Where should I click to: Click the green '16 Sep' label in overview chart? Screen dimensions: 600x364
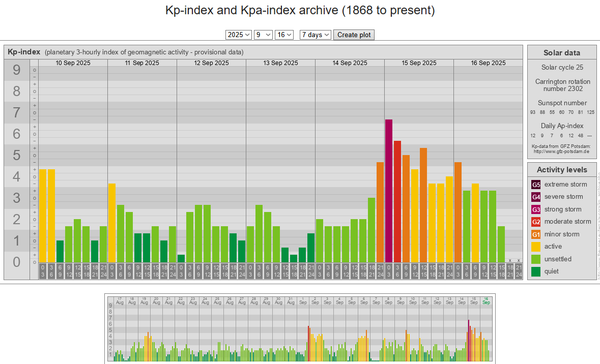click(x=486, y=300)
